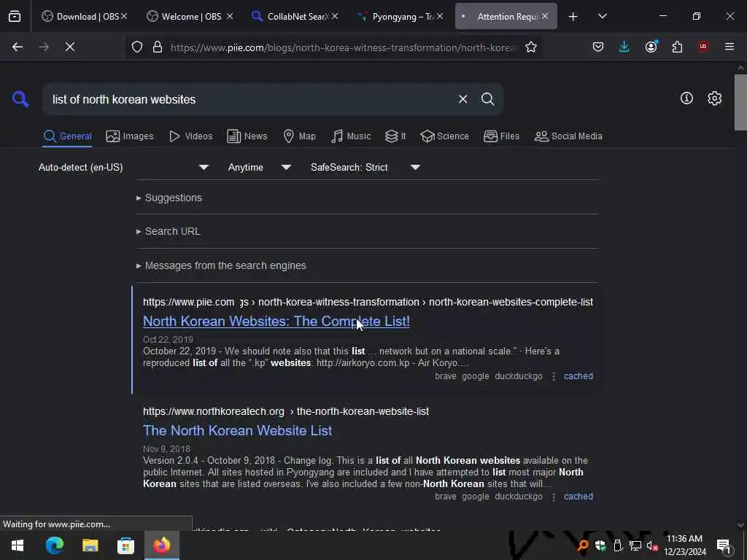The height and width of the screenshot is (560, 747).
Task: Open SearXNG preferences gear
Action: click(714, 98)
